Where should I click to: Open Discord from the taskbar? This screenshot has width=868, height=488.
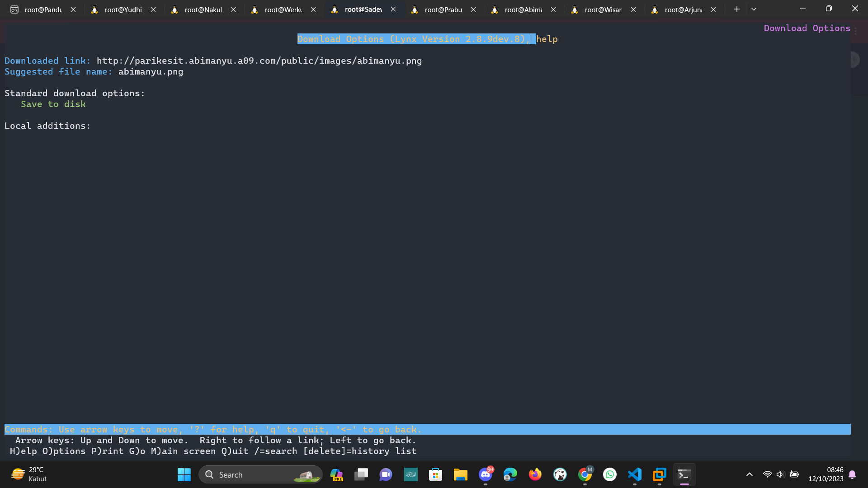pos(486,474)
